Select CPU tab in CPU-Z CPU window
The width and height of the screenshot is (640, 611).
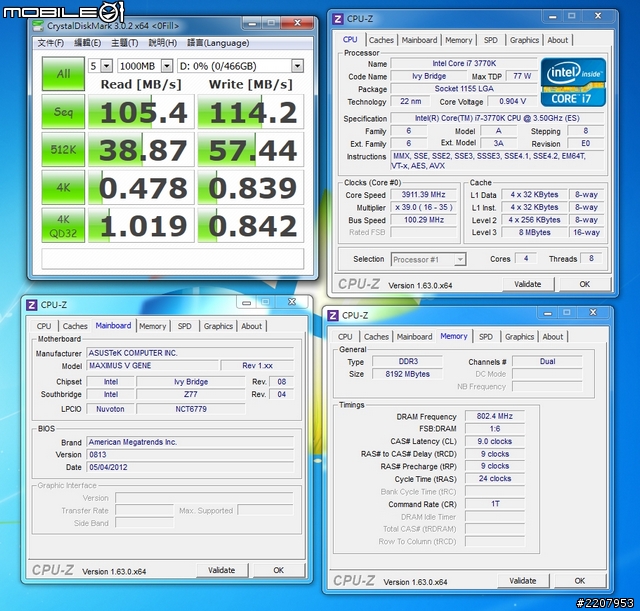pyautogui.click(x=350, y=40)
